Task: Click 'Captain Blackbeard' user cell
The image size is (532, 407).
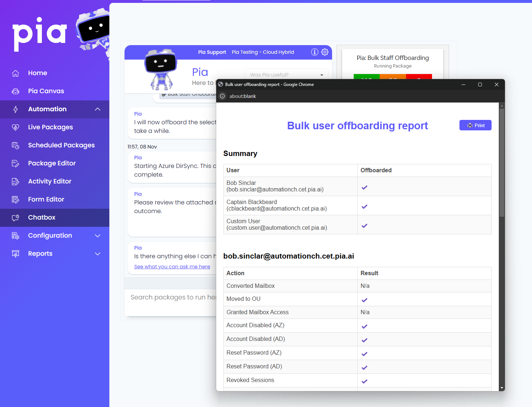Action: point(291,205)
